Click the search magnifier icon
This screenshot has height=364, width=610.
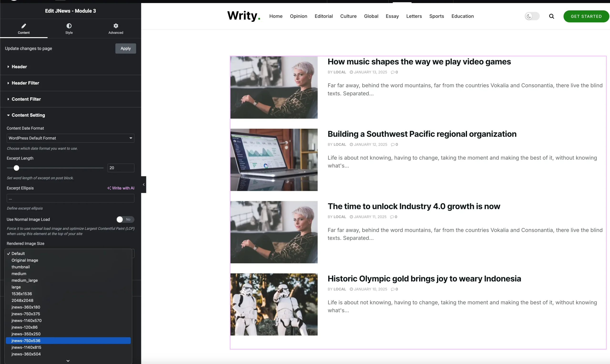point(551,16)
